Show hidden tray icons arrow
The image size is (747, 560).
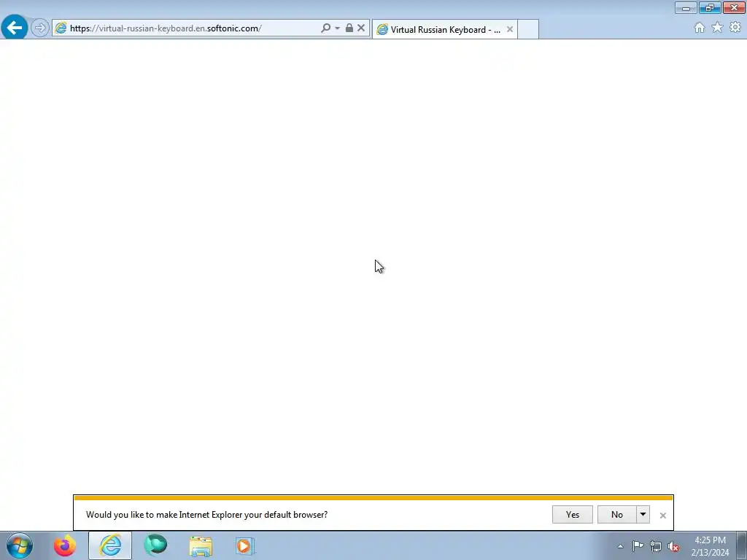coord(620,546)
